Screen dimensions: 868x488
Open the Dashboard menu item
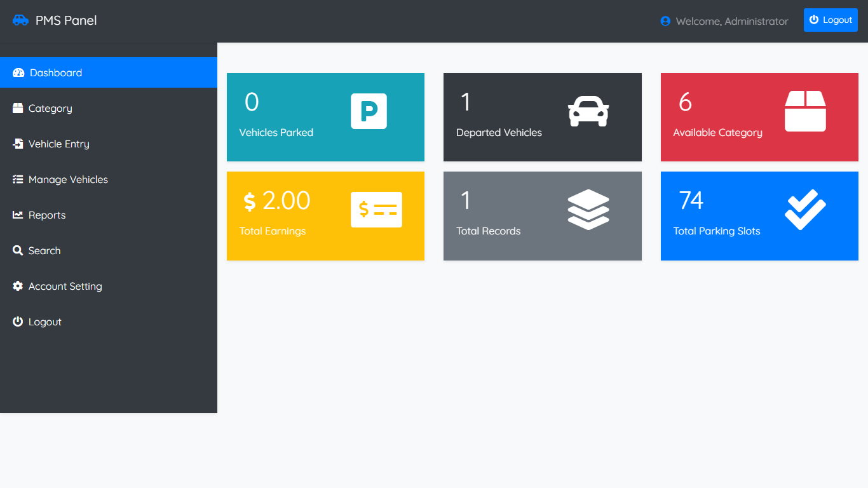click(x=56, y=72)
